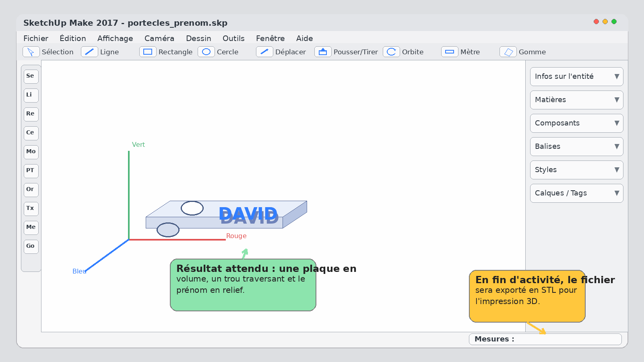Viewport: 644px width, 362px height.
Task: Click the Mesures input field
Action: point(545,339)
